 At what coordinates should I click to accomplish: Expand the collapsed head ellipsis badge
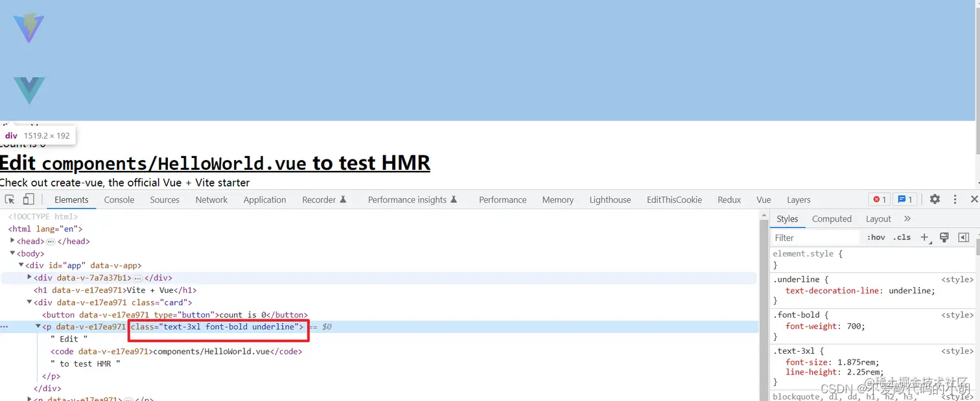click(51, 242)
